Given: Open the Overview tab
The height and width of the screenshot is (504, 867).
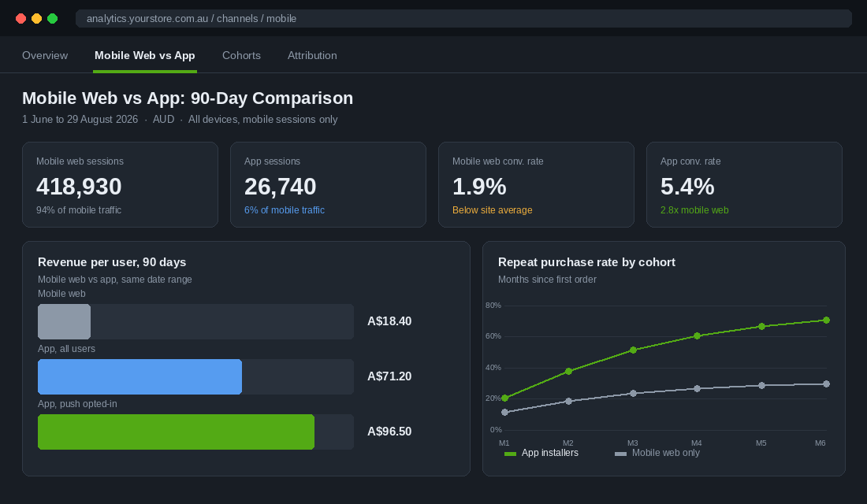Looking at the screenshot, I should pos(45,55).
